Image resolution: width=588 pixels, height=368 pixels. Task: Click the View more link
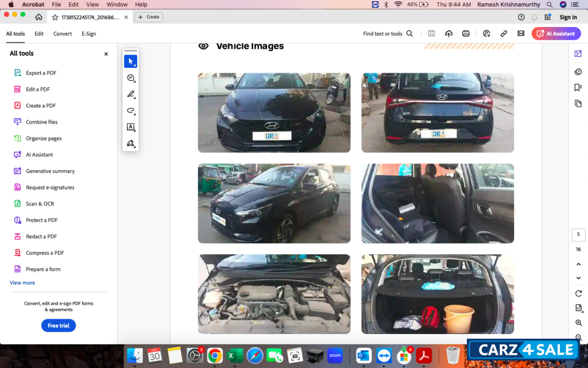pos(22,282)
